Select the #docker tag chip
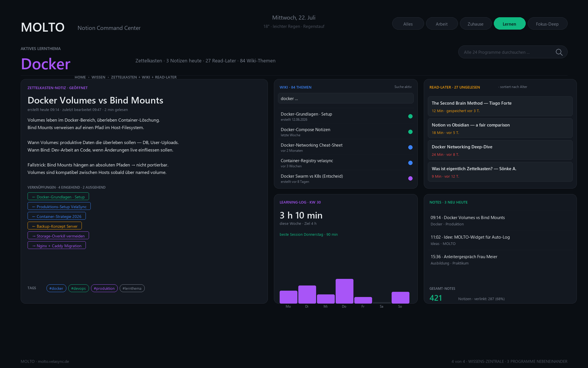This screenshot has width=588, height=368. [x=56, y=288]
